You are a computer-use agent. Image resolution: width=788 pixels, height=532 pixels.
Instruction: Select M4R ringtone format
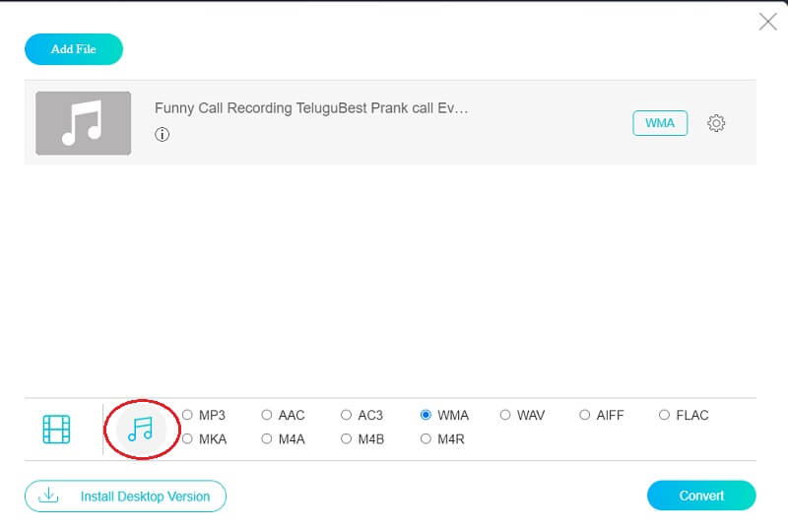click(426, 439)
